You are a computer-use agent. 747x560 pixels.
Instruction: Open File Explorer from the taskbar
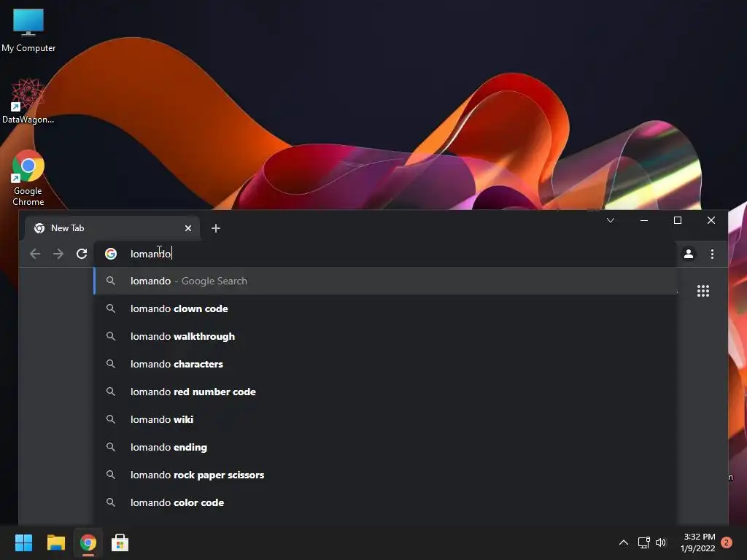click(x=55, y=542)
